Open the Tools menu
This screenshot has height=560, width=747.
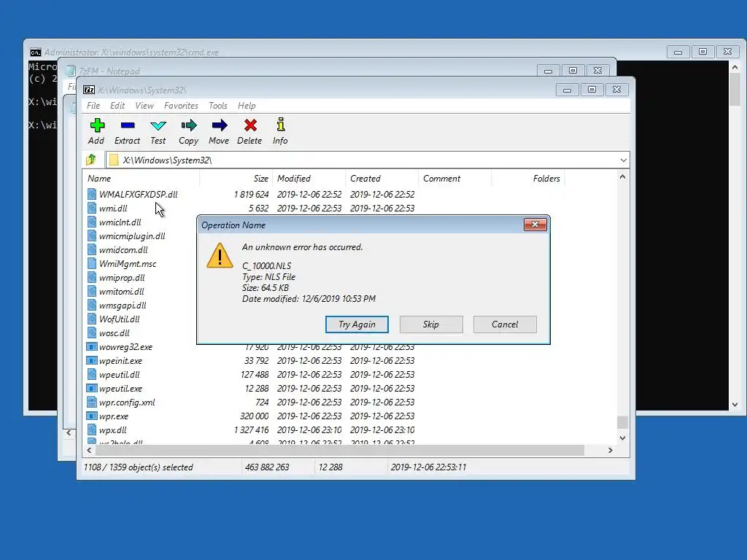click(x=217, y=106)
